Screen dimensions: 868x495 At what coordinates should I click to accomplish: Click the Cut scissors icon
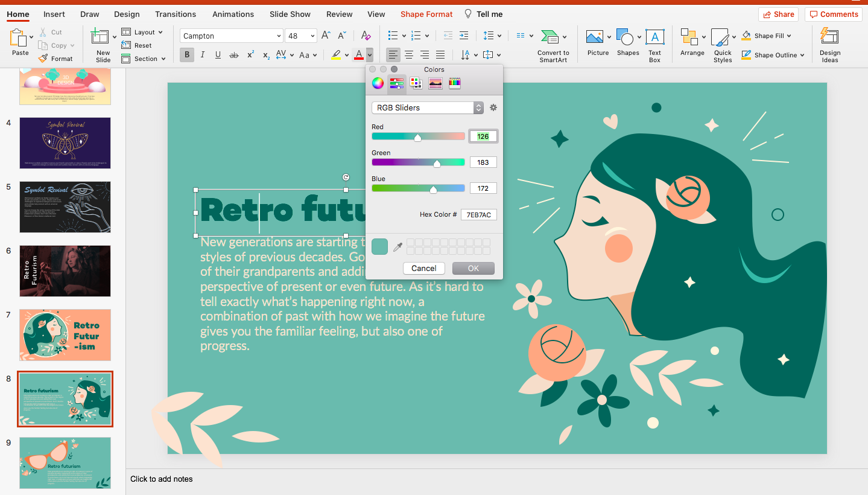pos(43,32)
